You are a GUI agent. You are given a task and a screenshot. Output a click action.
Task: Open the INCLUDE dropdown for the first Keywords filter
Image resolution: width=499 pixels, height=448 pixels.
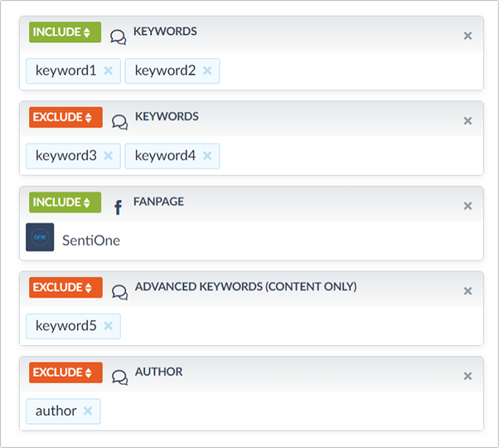point(65,32)
